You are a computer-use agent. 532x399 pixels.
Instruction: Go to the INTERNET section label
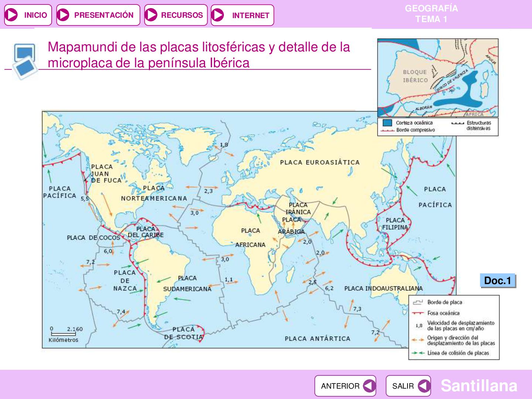tap(250, 16)
